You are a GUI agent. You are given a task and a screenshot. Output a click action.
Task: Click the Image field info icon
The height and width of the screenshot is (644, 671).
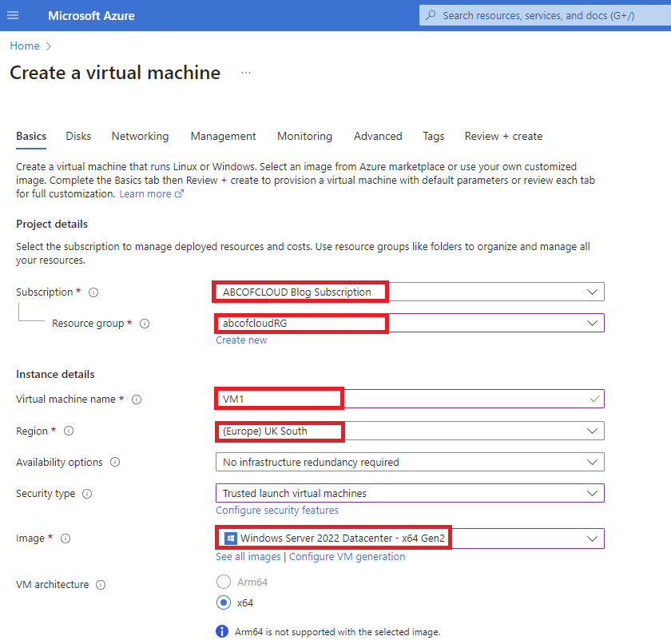[66, 539]
